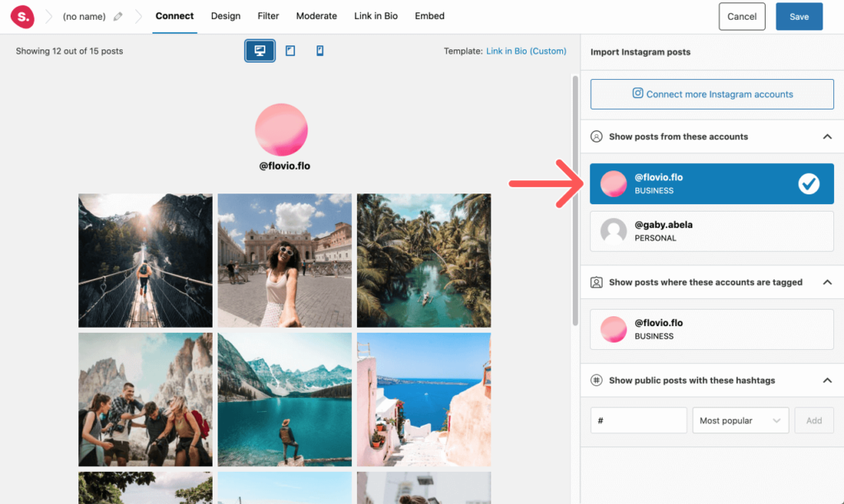Viewport: 844px width, 504px height.
Task: Click the hashtag text input field
Action: 639,420
